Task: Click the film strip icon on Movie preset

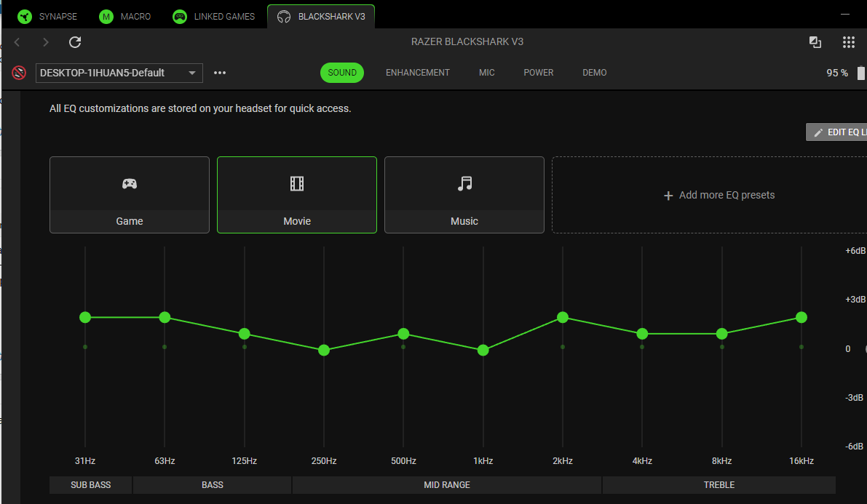Action: 297,183
